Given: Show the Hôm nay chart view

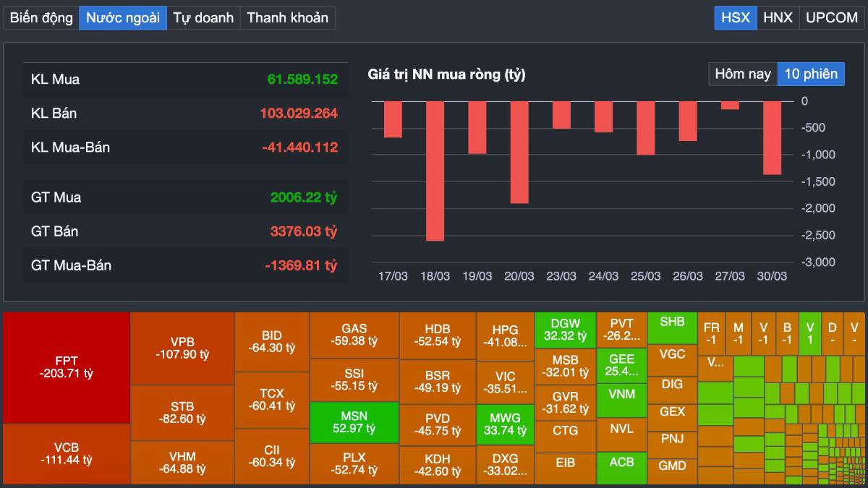Looking at the screenshot, I should tap(743, 74).
